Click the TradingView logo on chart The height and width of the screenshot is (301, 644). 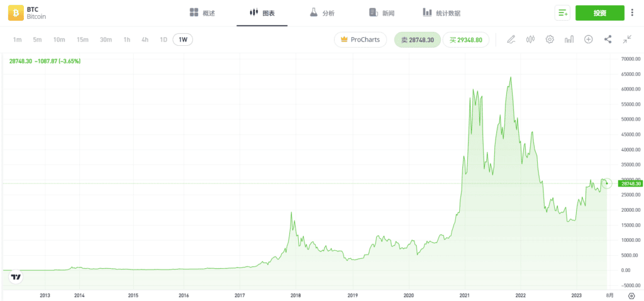coord(16,276)
